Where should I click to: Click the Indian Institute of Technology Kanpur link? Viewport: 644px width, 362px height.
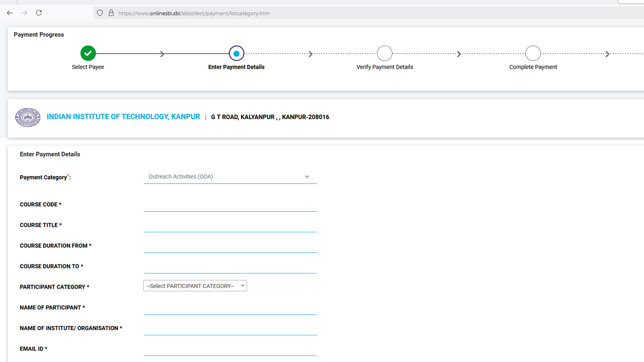tap(123, 116)
